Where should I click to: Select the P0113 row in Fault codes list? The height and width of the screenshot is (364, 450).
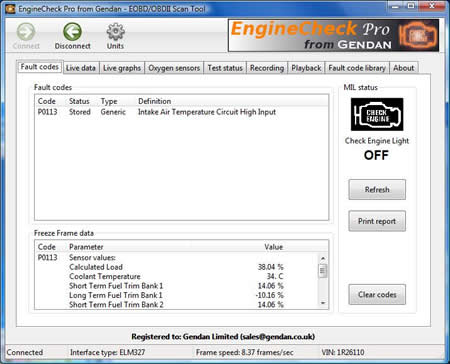click(181, 112)
